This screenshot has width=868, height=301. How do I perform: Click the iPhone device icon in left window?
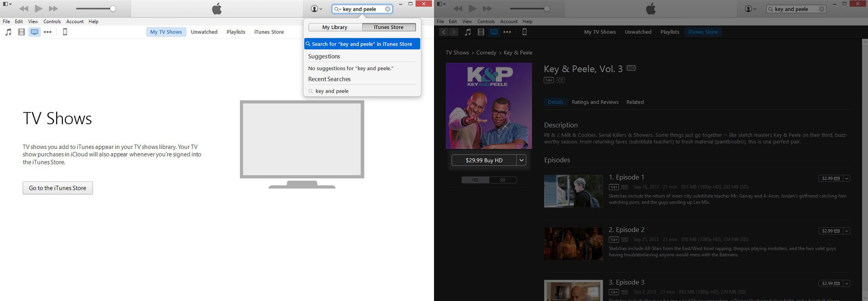click(x=65, y=32)
